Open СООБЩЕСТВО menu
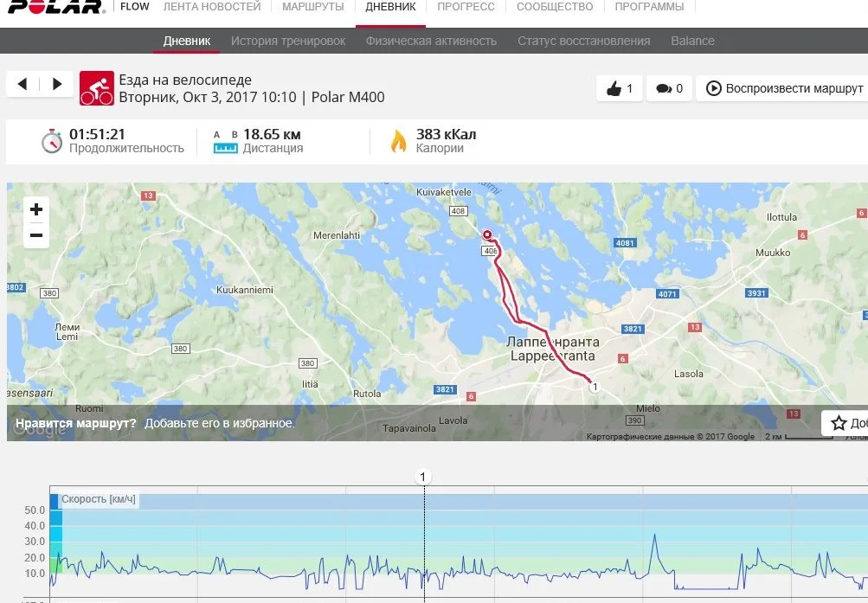This screenshot has width=868, height=603. point(555,7)
